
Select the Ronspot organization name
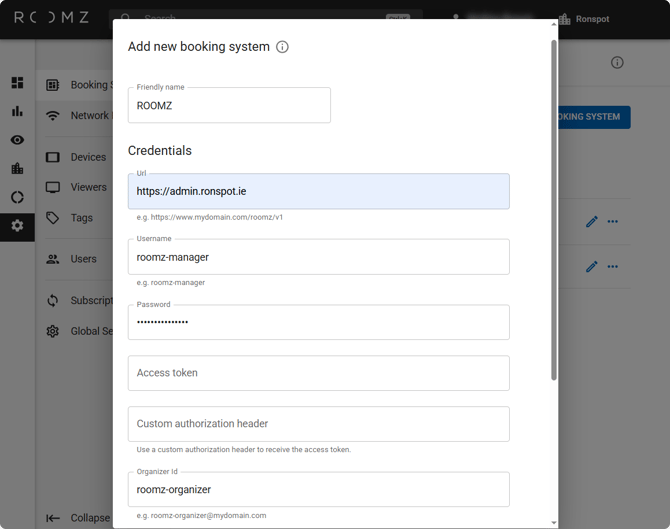click(x=592, y=19)
